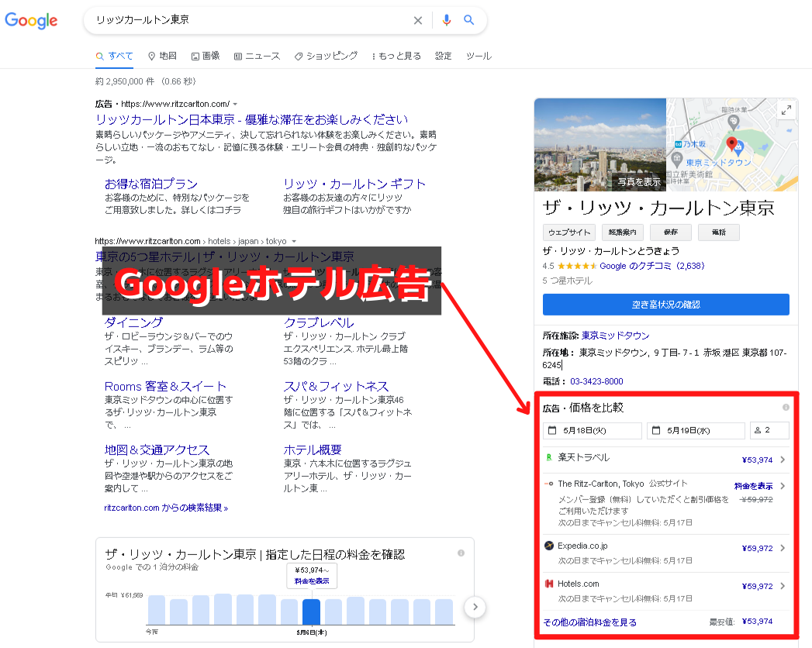812x648 pixels.
Task: Open the ホテル概要 link
Action: (x=313, y=450)
